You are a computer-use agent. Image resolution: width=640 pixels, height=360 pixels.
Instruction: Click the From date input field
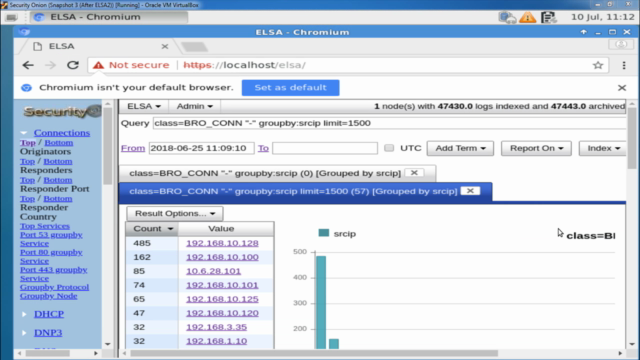click(x=202, y=148)
